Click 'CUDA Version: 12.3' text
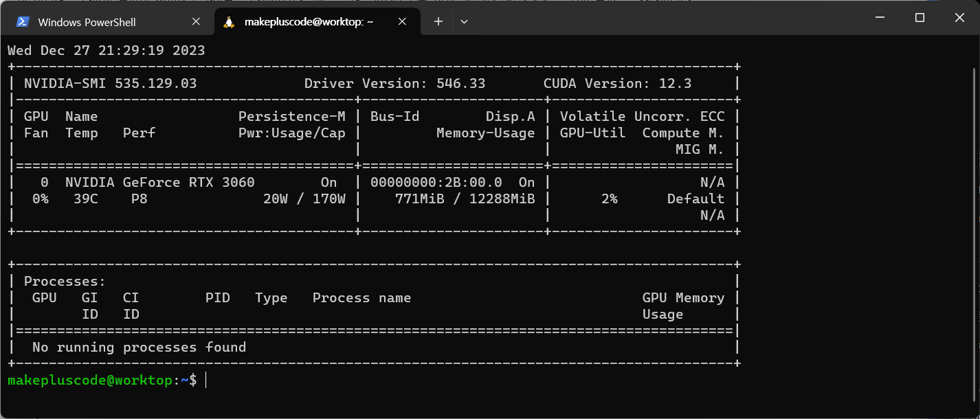980x419 pixels. (x=617, y=84)
